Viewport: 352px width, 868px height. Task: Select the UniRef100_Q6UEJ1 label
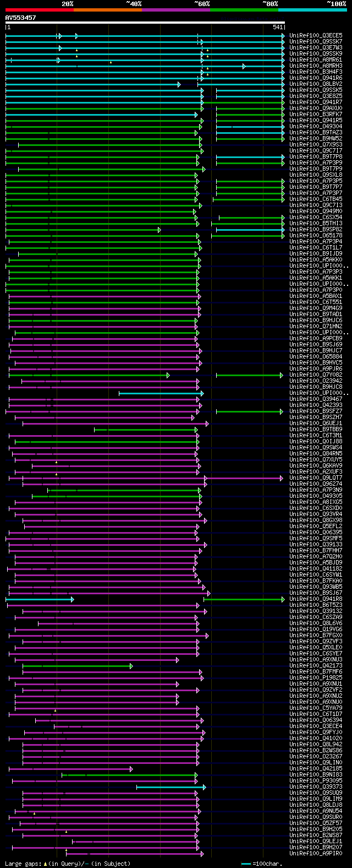pyautogui.click(x=316, y=424)
